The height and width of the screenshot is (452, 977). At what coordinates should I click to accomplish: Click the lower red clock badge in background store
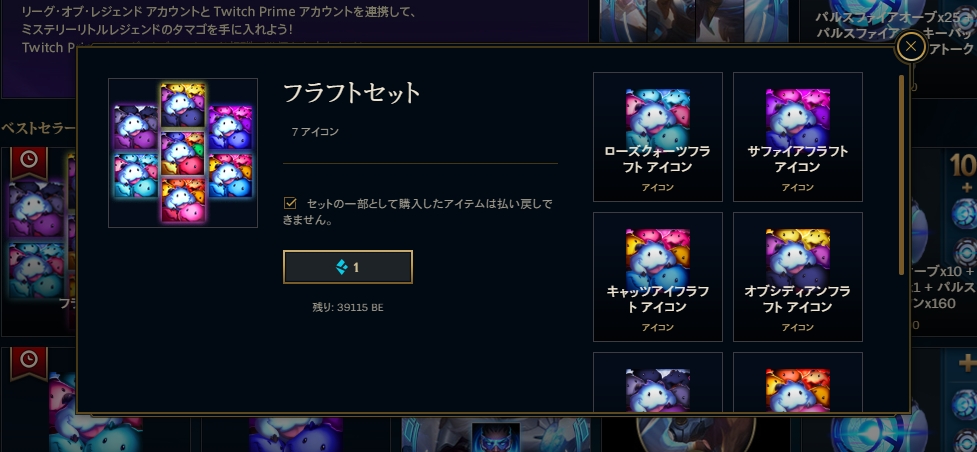28,362
